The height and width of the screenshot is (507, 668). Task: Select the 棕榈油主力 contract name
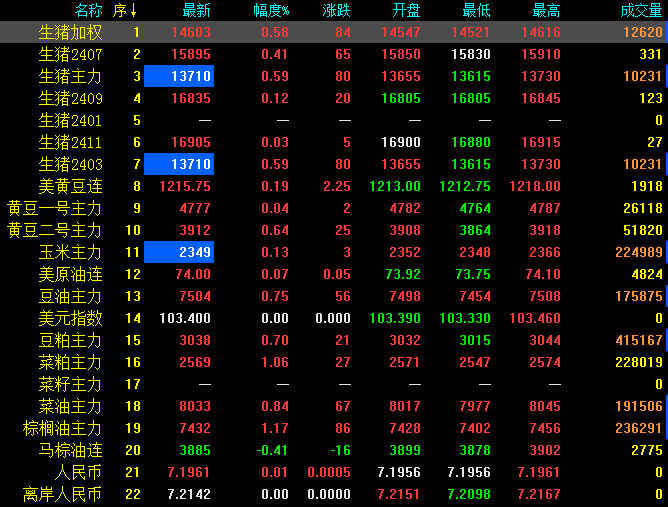[x=62, y=428]
